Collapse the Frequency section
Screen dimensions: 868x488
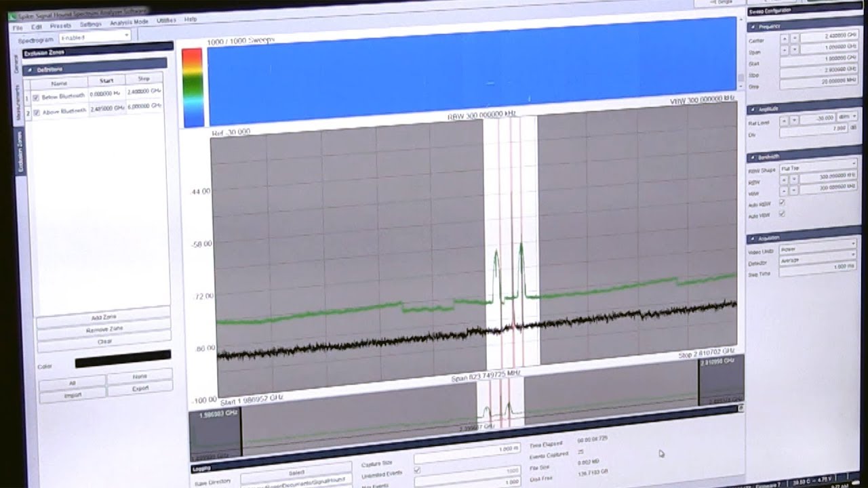point(754,26)
